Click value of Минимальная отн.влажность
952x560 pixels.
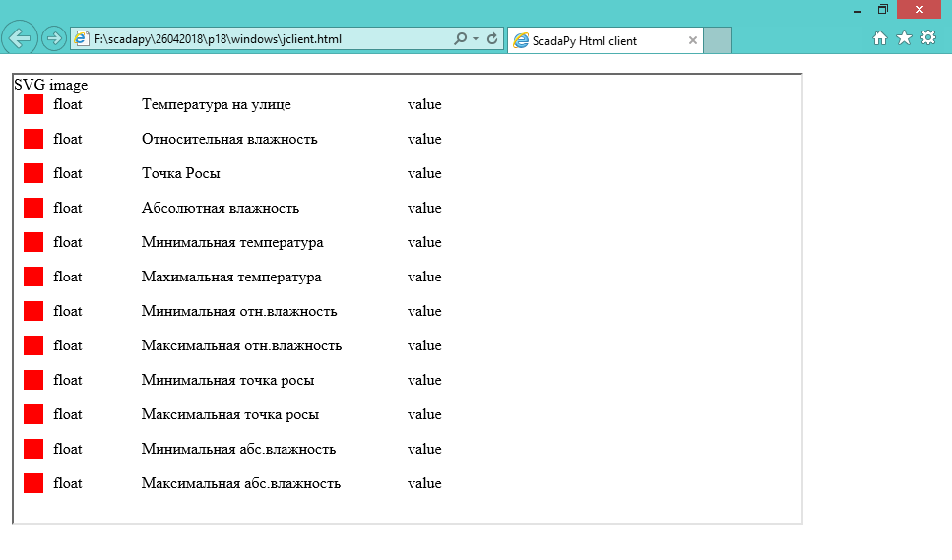(424, 311)
